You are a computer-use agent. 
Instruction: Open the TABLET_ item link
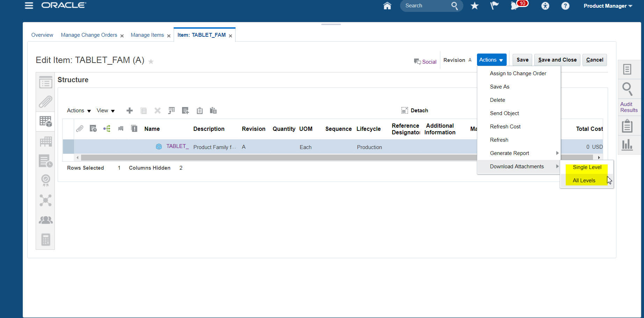178,146
